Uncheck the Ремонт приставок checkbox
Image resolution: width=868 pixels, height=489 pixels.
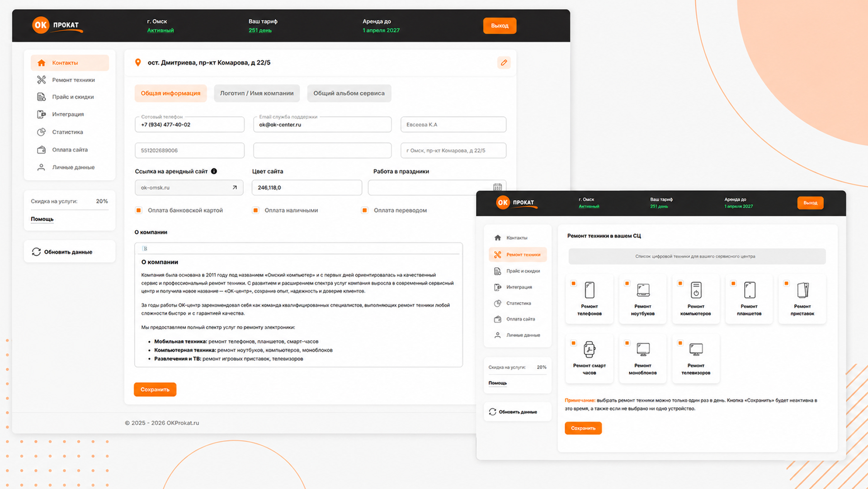[787, 284]
